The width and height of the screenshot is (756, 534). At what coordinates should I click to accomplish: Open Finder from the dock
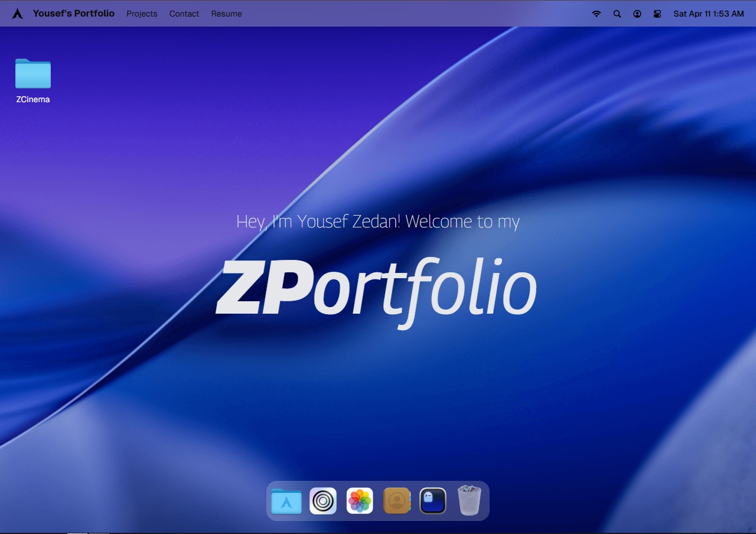pos(286,500)
